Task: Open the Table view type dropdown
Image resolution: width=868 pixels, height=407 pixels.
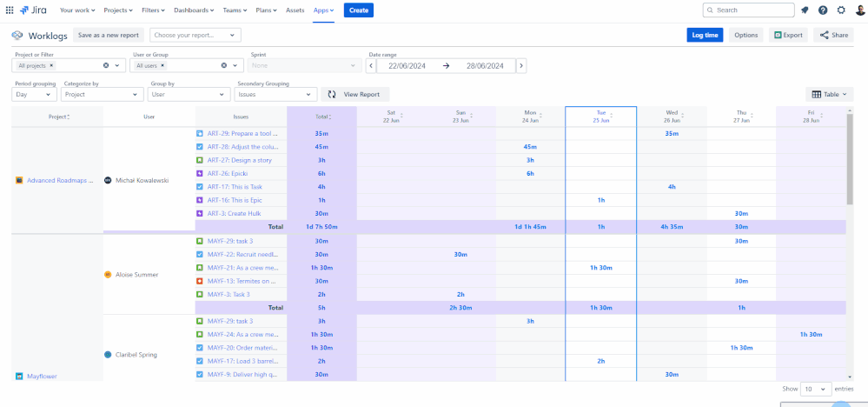Action: coord(830,94)
